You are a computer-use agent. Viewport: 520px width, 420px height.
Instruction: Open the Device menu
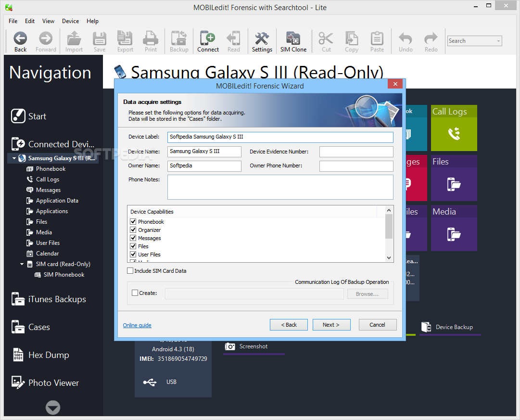pyautogui.click(x=71, y=21)
